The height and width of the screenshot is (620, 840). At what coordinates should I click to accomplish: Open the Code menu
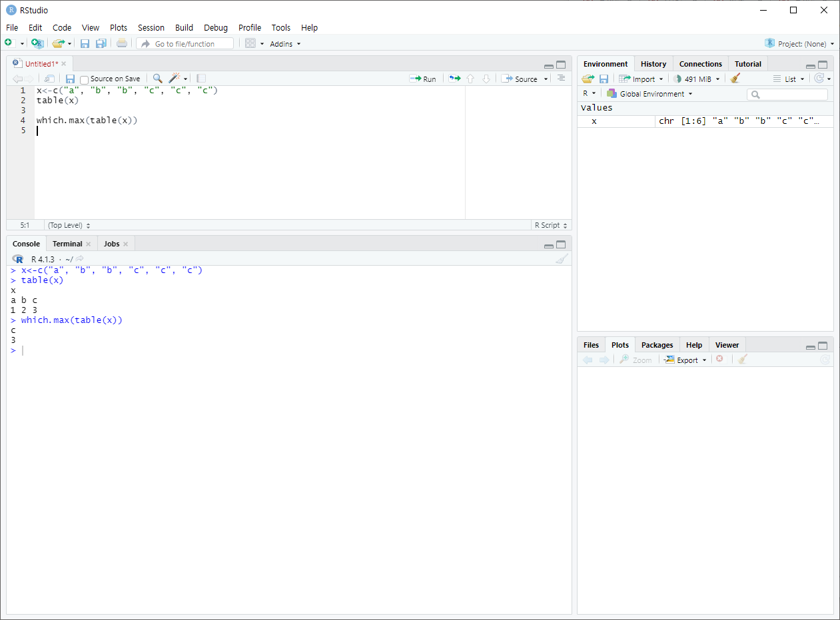[62, 27]
